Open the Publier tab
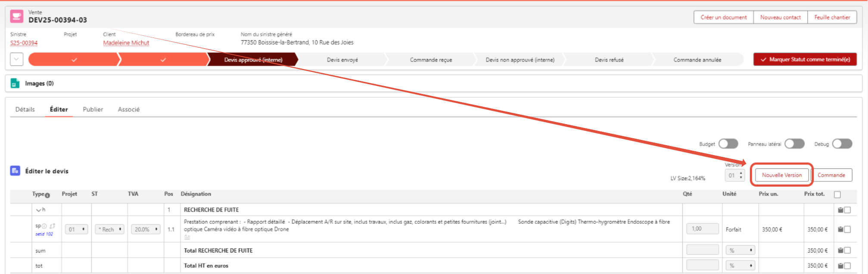The height and width of the screenshot is (274, 868). click(93, 109)
